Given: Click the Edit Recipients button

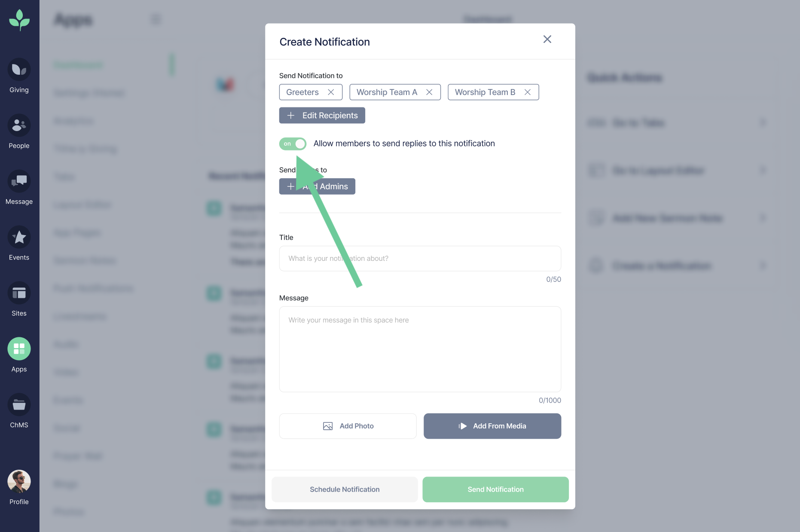Looking at the screenshot, I should [x=322, y=115].
